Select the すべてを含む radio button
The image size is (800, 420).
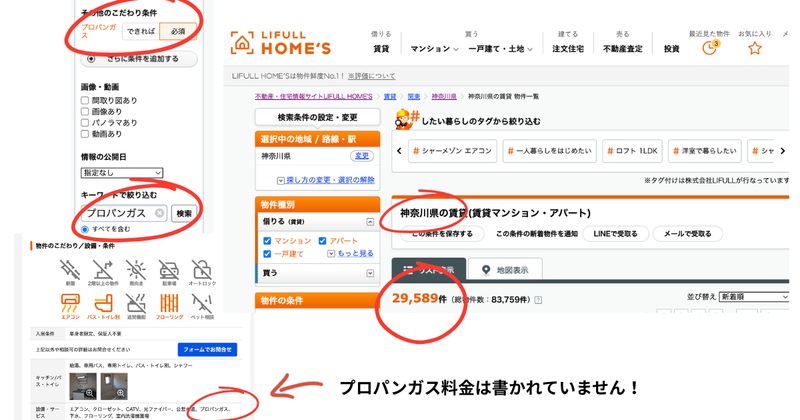[x=85, y=229]
